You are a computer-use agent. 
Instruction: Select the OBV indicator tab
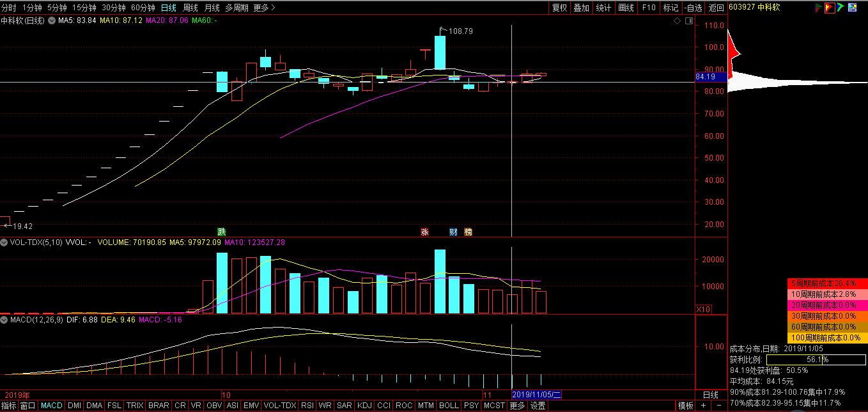[x=214, y=406]
